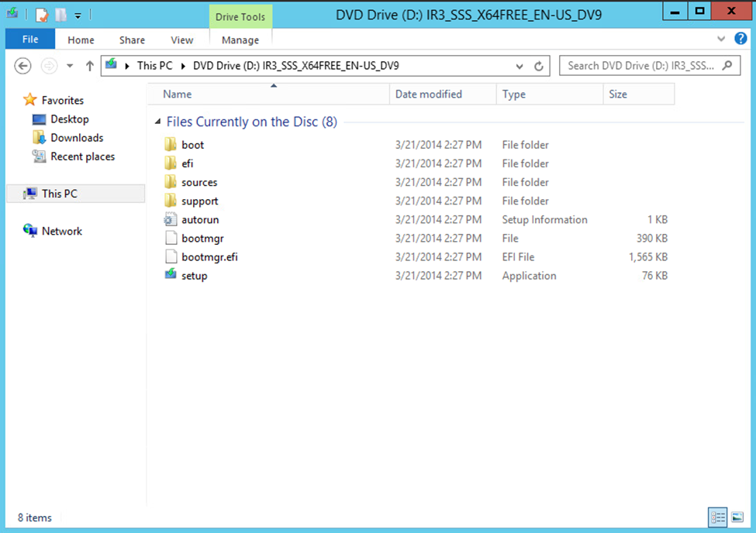The width and height of the screenshot is (756, 533).
Task: Switch to Details view layout icon
Action: pos(718,518)
